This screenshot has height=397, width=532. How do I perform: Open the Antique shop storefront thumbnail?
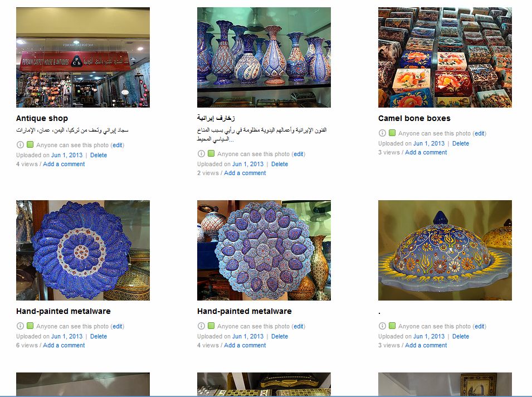tap(83, 57)
